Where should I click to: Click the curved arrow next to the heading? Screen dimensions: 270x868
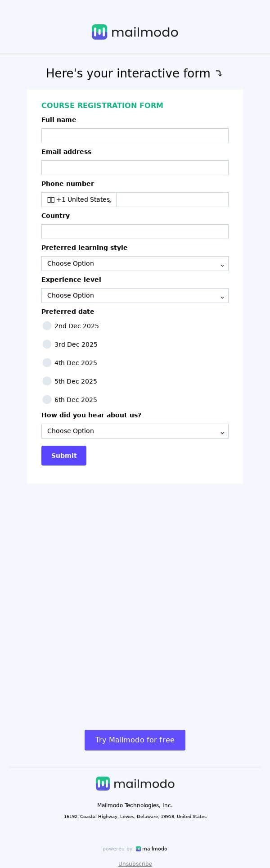coord(219,73)
